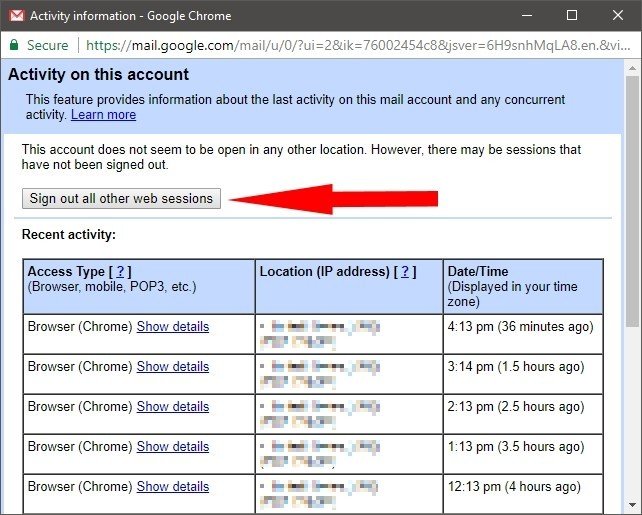The width and height of the screenshot is (642, 515).
Task: Open the Learn more link
Action: [x=103, y=115]
